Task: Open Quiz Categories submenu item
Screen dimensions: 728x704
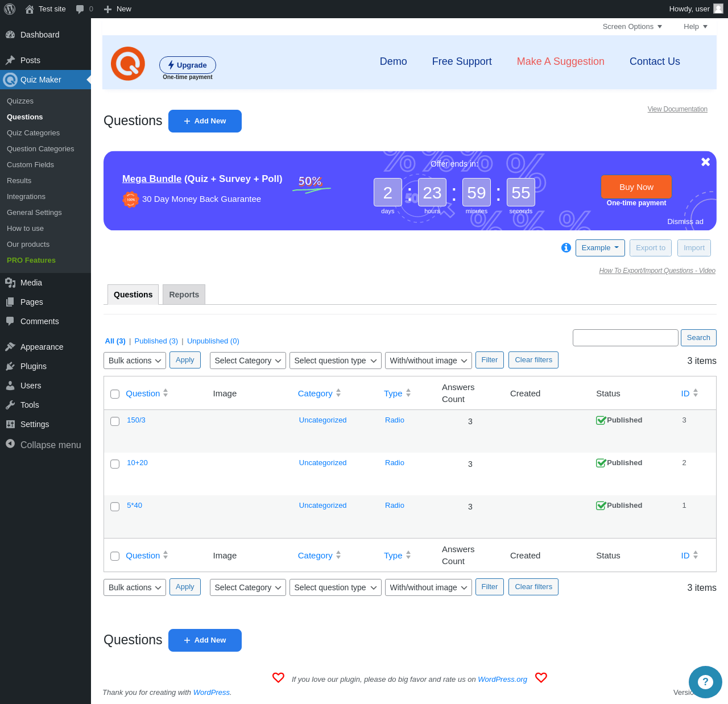Action: pos(34,133)
